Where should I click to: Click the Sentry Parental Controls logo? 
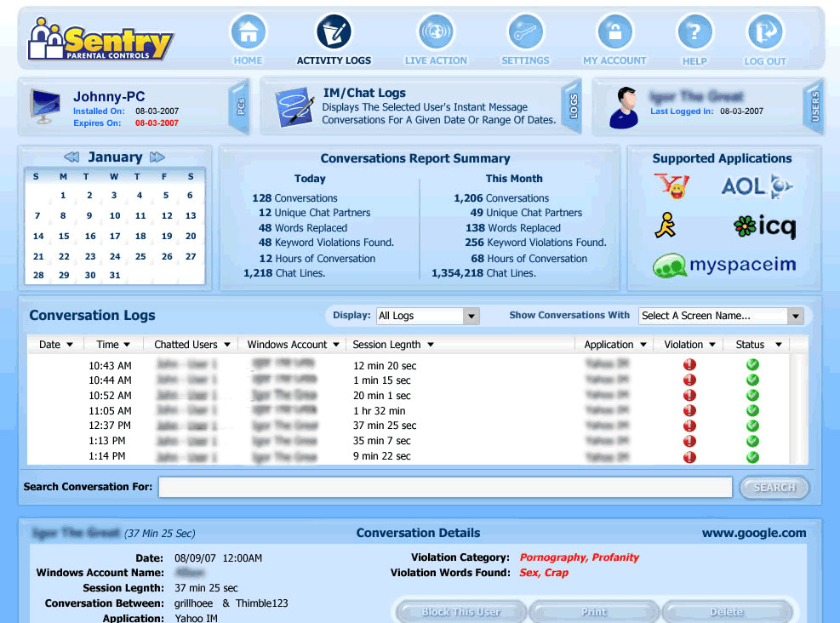(x=100, y=38)
